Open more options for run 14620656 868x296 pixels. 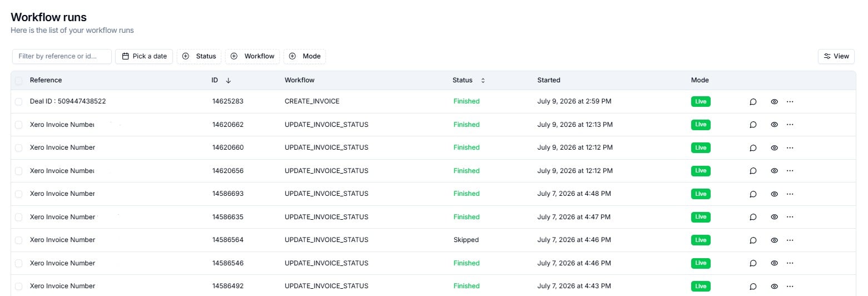click(790, 171)
